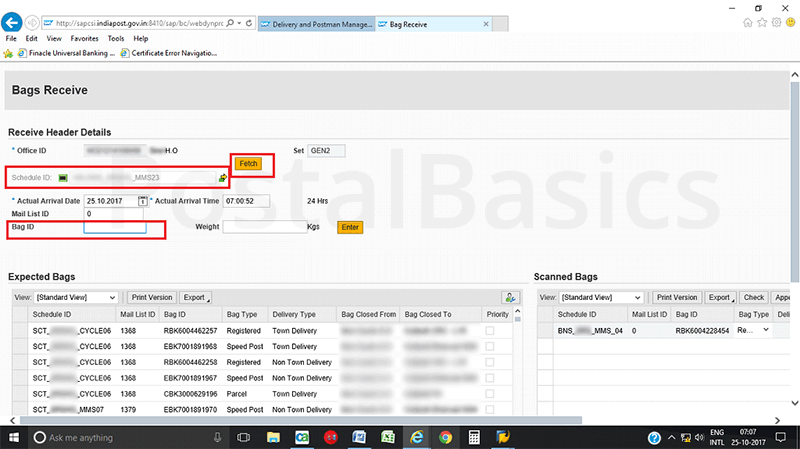Click into the Bag ID input field
This screenshot has width=800, height=449.
(115, 228)
